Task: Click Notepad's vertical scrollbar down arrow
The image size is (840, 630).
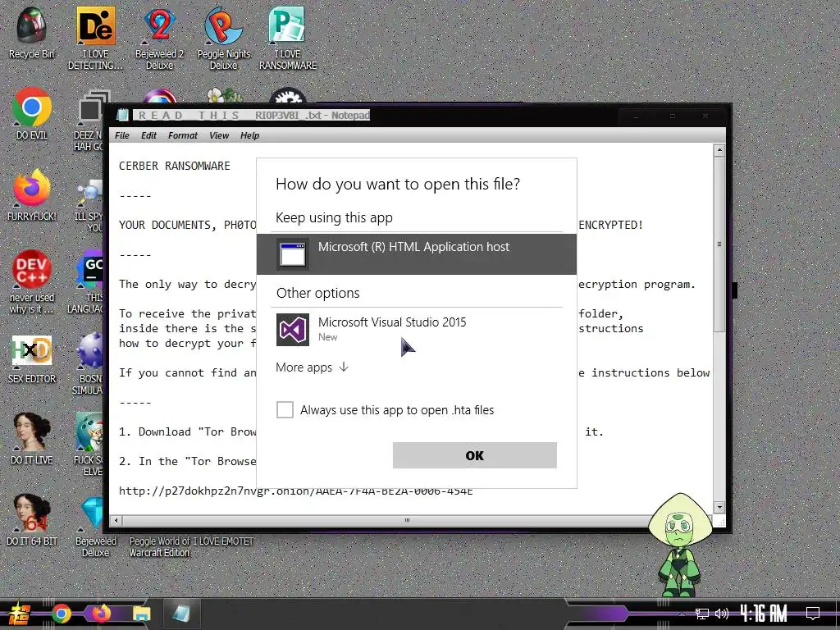Action: tap(719, 507)
